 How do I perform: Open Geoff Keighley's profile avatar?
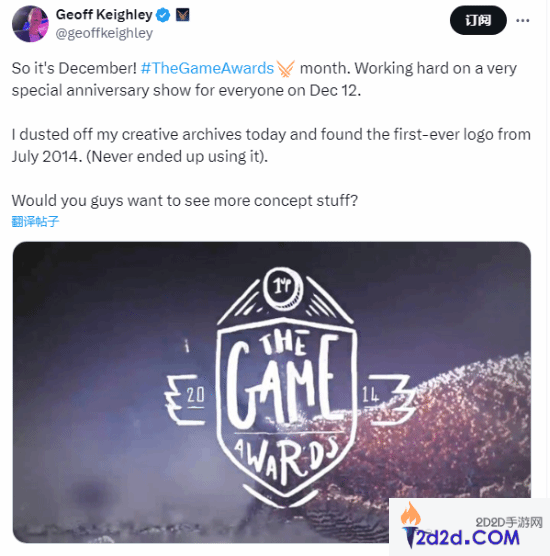tap(30, 23)
